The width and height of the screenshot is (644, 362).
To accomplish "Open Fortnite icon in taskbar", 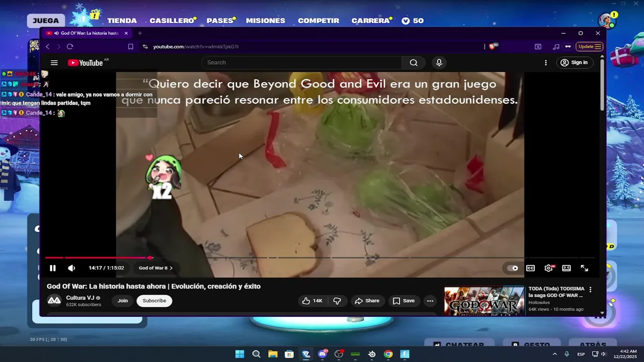I will (405, 354).
